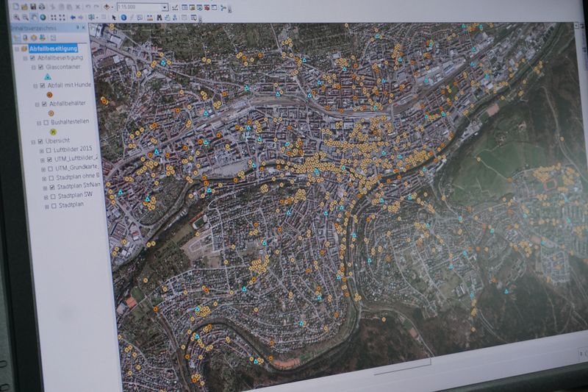The height and width of the screenshot is (392, 588).
Task: Expand the Stadtplan layer tree node
Action: tap(46, 206)
